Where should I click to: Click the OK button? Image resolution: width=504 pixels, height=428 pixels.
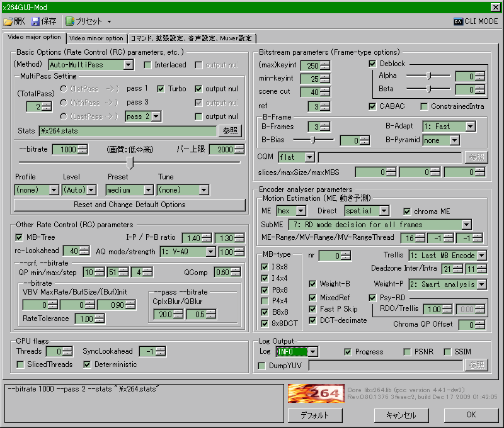pyautogui.click(x=471, y=415)
